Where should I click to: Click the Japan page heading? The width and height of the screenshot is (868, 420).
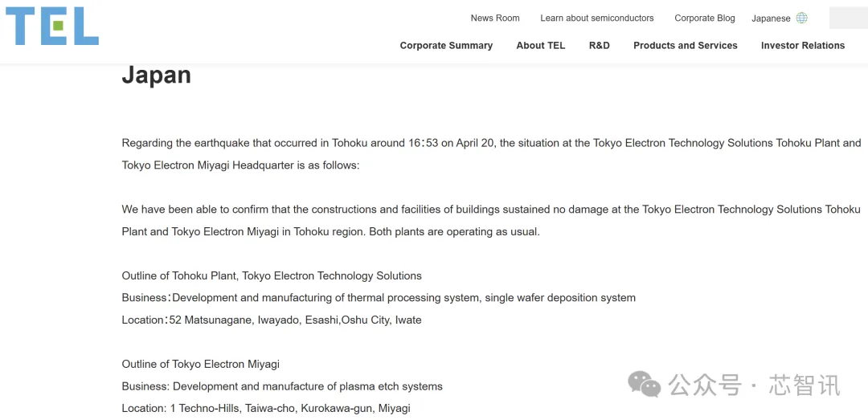(x=157, y=75)
